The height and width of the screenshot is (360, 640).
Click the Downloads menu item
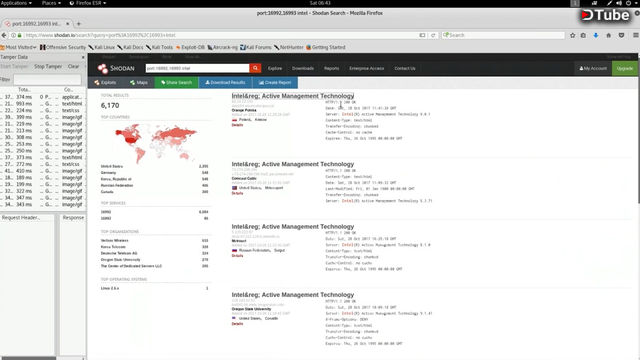[303, 68]
